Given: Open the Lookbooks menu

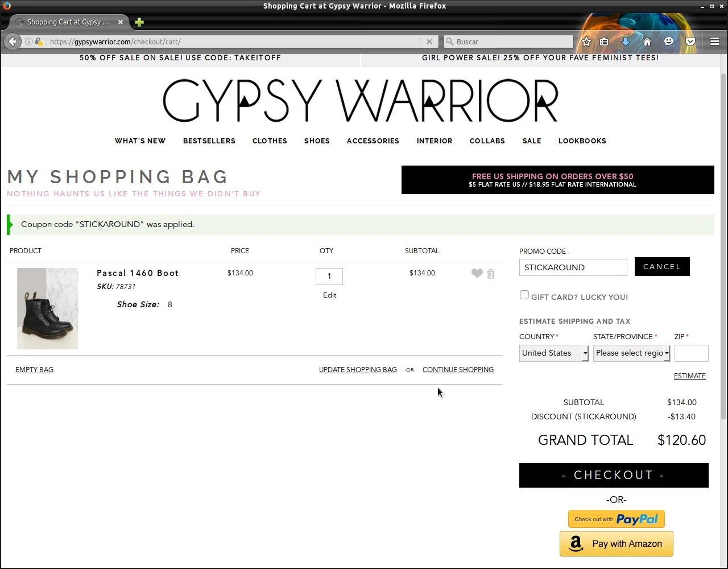Looking at the screenshot, I should coord(582,141).
